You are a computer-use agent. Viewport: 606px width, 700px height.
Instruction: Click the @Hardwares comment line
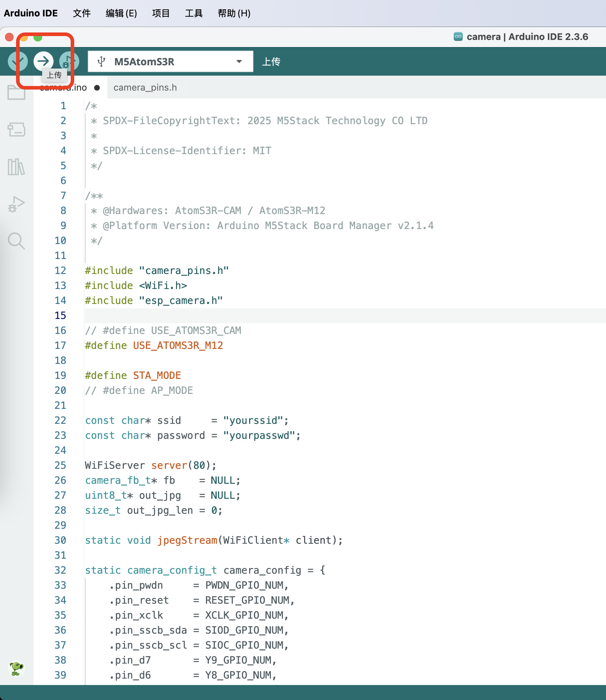pos(208,210)
